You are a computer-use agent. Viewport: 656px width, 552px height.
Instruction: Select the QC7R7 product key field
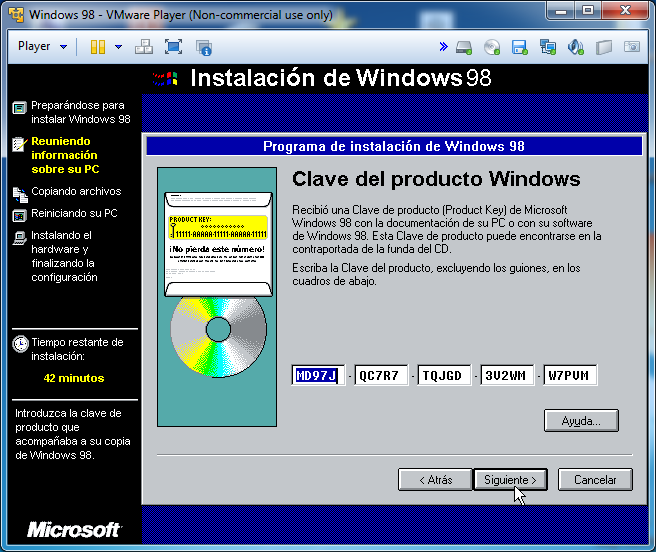tap(379, 376)
